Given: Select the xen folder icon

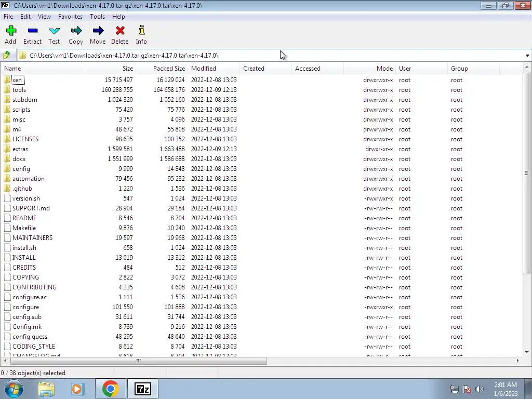Looking at the screenshot, I should pyautogui.click(x=7, y=79).
